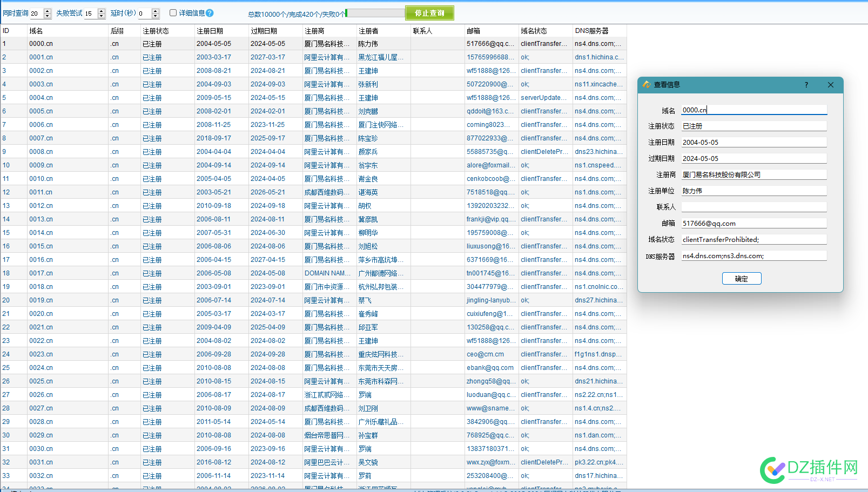The image size is (868, 492).
Task: Decrease the 同时查询 value with down arrow
Action: tap(48, 16)
